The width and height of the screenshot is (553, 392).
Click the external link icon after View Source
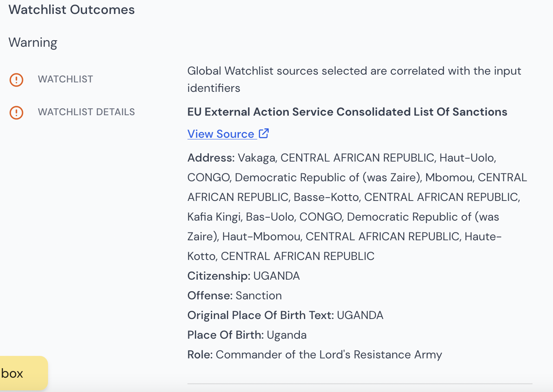pos(264,133)
